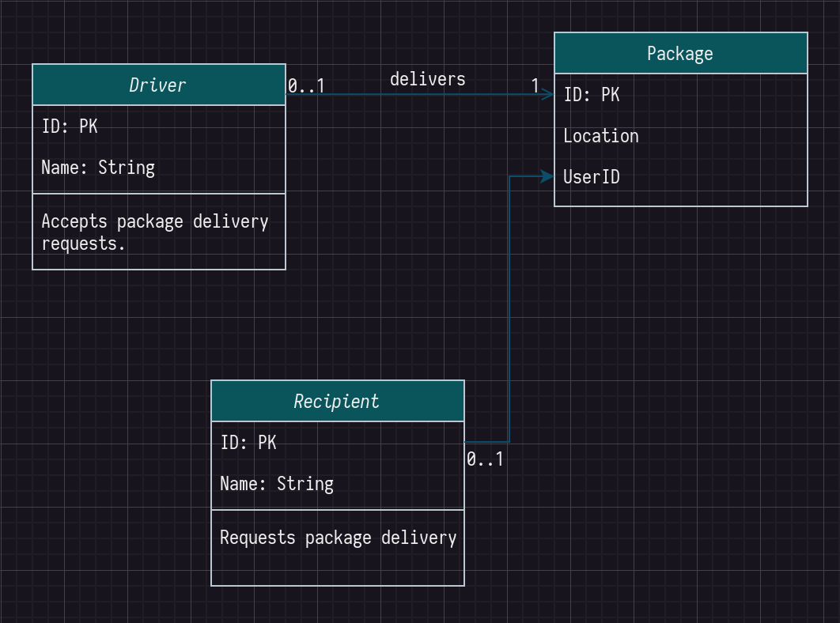Screen dimensions: 840x623
Task: Click the open arrowhead pointing to Package ID
Action: (x=547, y=95)
